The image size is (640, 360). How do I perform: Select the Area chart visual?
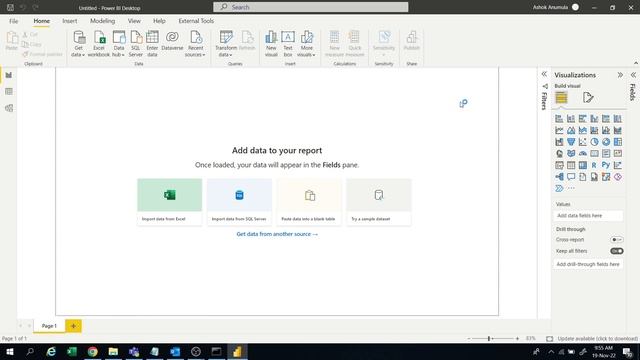571,130
